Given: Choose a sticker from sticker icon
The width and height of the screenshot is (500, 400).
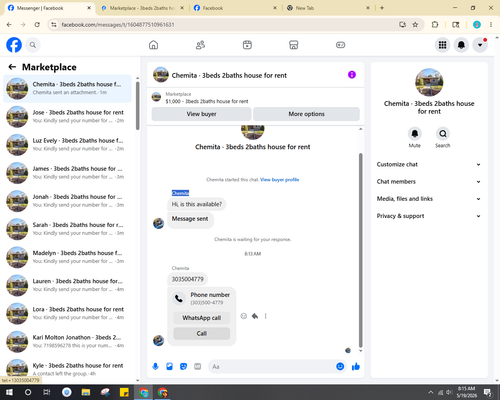Looking at the screenshot, I should [x=183, y=367].
